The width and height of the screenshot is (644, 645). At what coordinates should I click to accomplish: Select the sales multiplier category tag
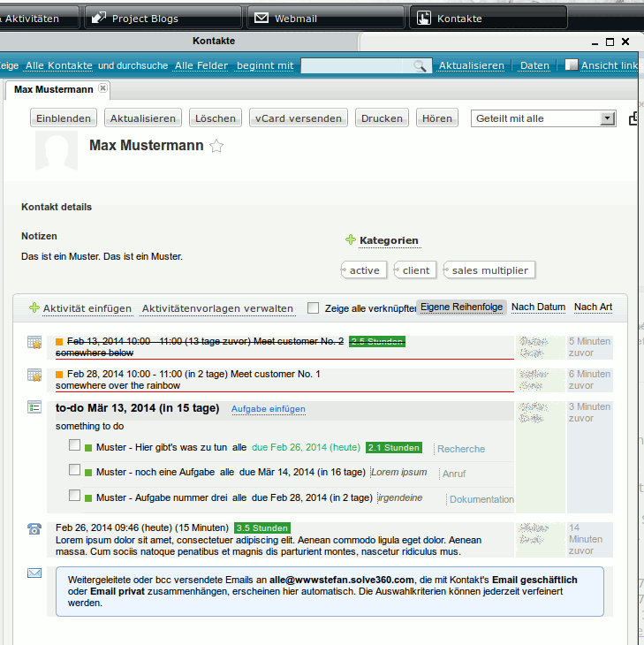489,270
